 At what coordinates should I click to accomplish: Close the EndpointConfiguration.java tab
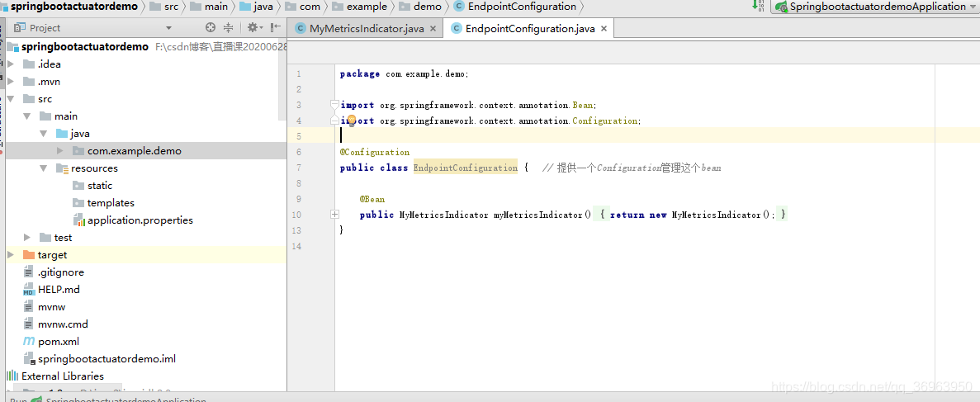click(x=604, y=30)
